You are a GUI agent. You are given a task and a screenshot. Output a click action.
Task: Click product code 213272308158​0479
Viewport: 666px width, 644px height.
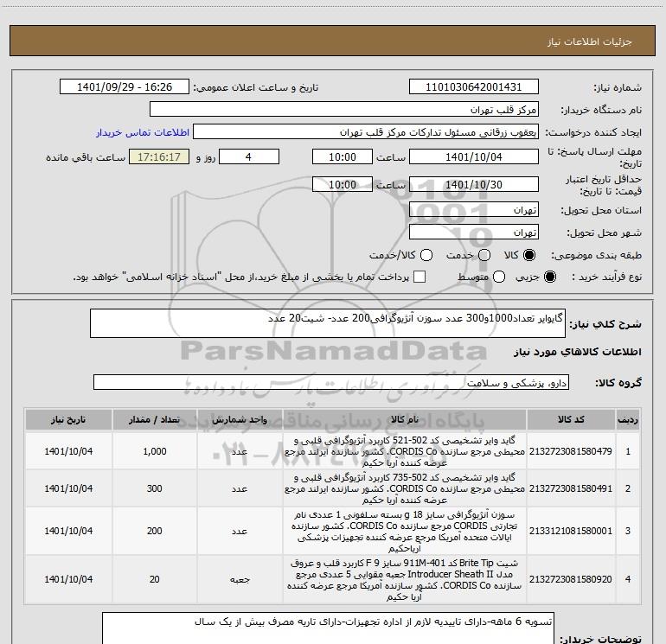point(571,451)
